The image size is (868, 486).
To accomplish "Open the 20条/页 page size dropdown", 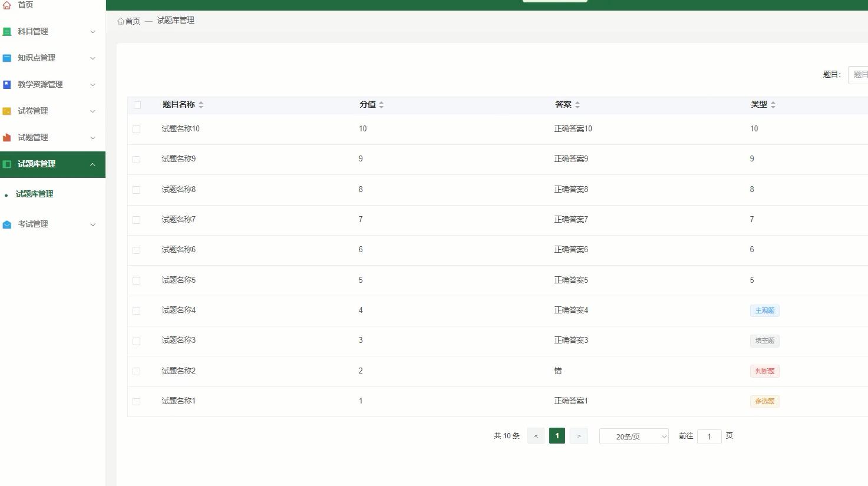I will 634,437.
